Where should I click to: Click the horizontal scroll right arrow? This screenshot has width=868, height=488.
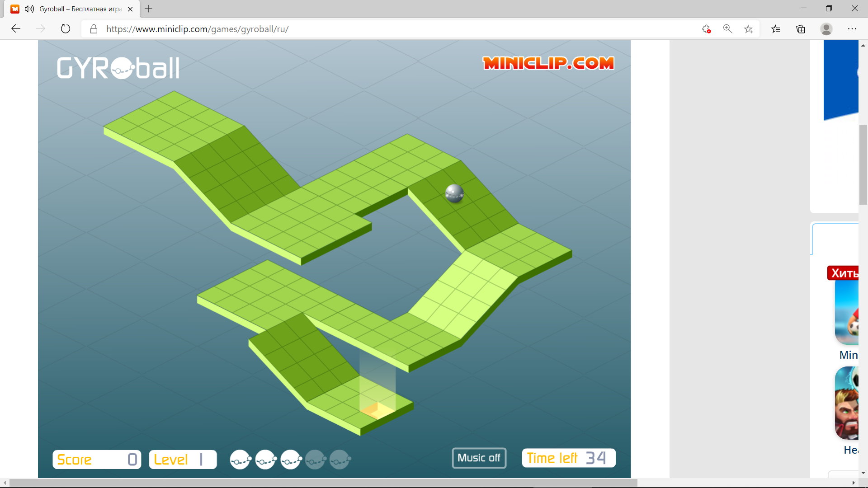(x=854, y=483)
